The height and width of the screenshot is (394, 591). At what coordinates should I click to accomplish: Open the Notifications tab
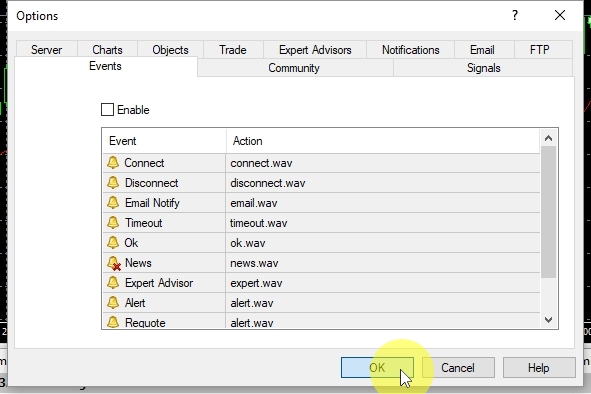[410, 50]
